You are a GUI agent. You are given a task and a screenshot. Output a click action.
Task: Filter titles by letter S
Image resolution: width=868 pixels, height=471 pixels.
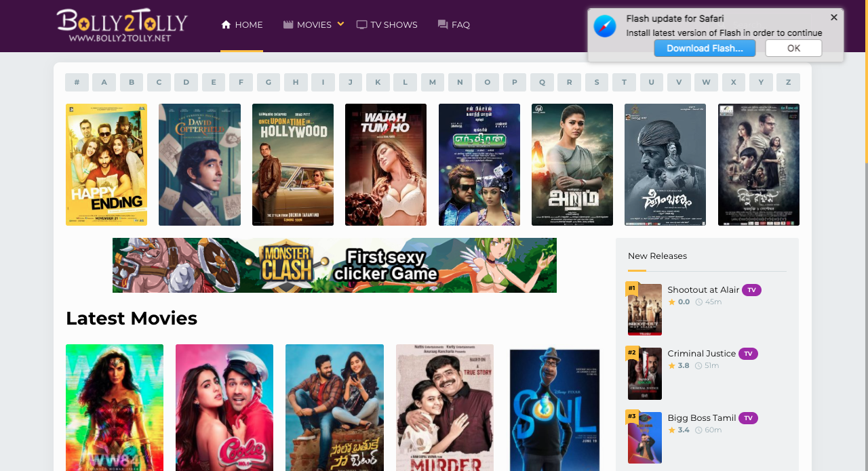point(597,82)
